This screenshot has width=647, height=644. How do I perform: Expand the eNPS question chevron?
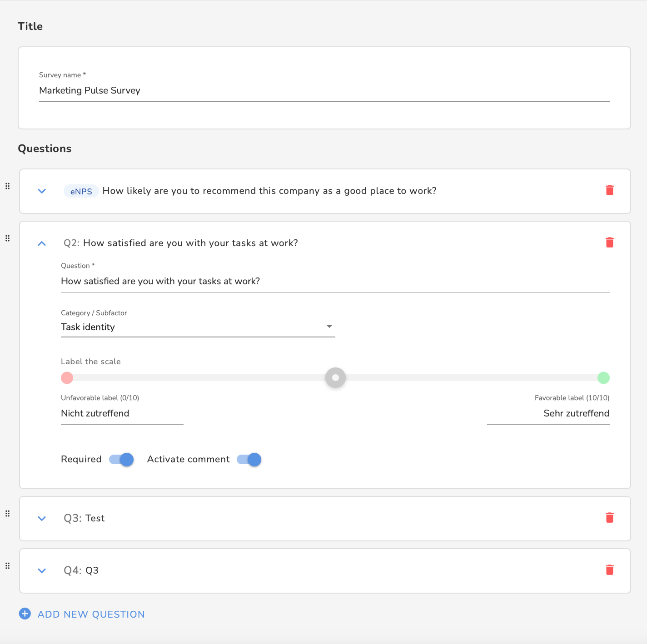coord(42,191)
